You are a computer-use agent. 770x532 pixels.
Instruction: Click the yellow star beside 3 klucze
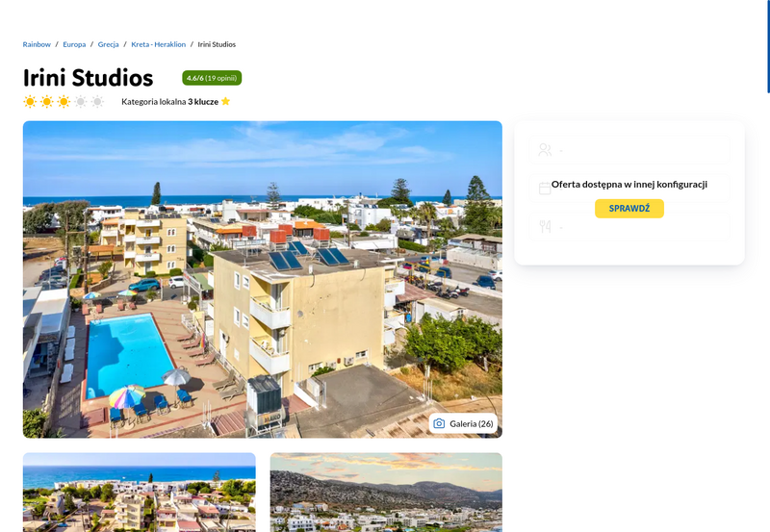(x=225, y=101)
